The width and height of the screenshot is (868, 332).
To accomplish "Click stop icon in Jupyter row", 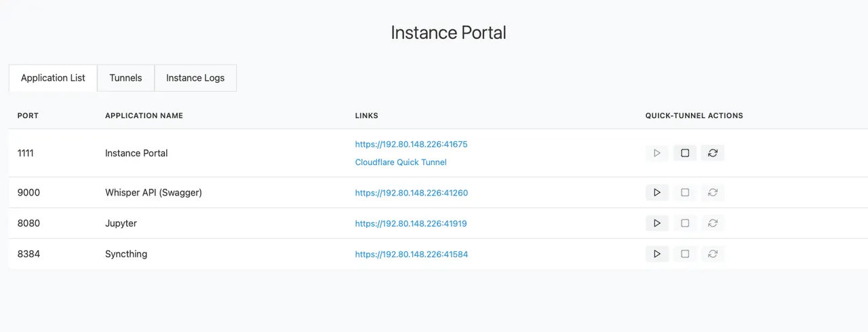I will click(685, 223).
